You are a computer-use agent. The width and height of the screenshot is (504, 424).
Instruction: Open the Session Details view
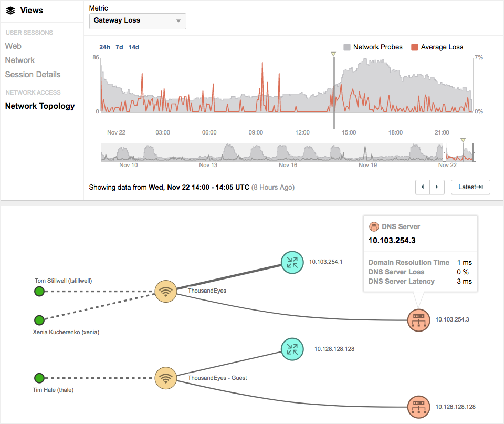click(33, 75)
